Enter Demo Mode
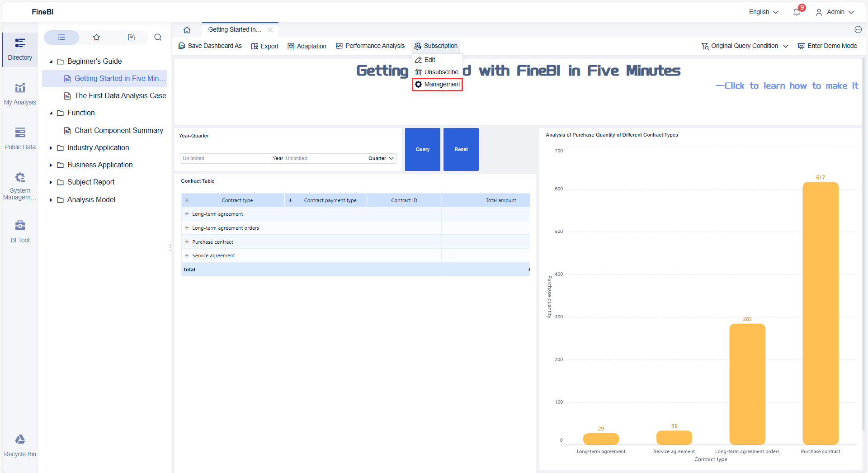 pos(827,46)
